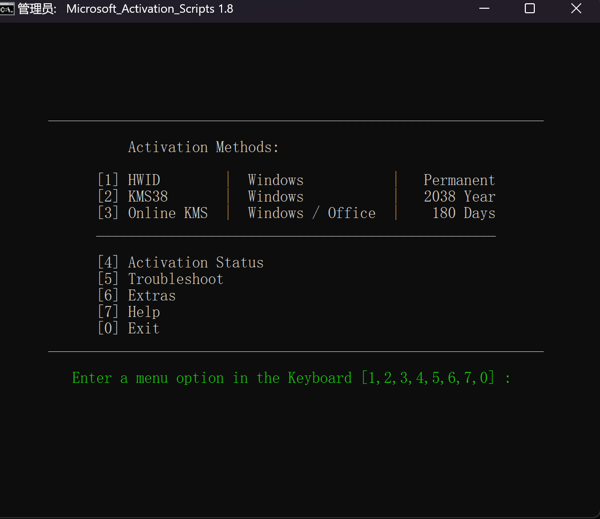Screen dimensions: 600x519
Task: Click the Windows / Office text
Action: coord(311,213)
